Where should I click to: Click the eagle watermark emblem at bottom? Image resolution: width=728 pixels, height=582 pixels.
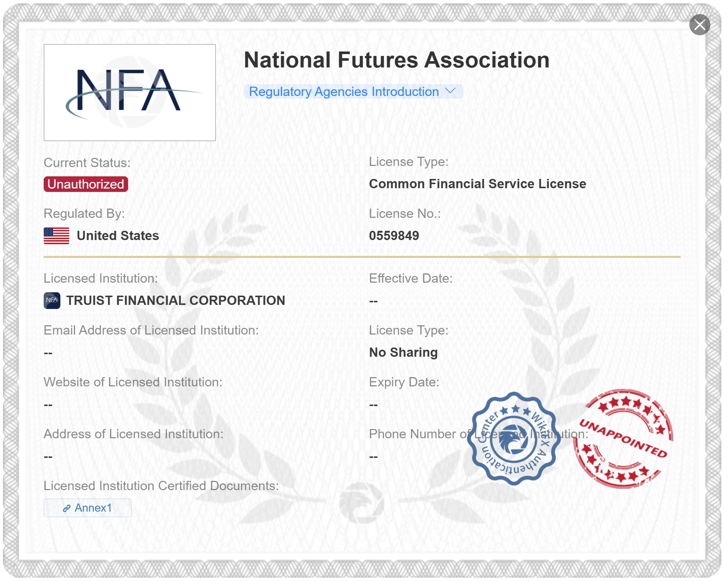[x=361, y=502]
